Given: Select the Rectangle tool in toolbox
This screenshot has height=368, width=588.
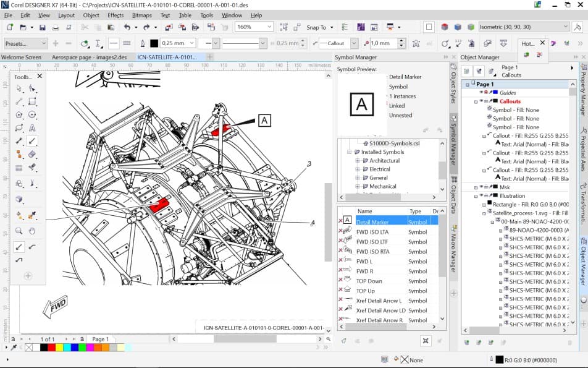Looking at the screenshot, I should click(32, 102).
